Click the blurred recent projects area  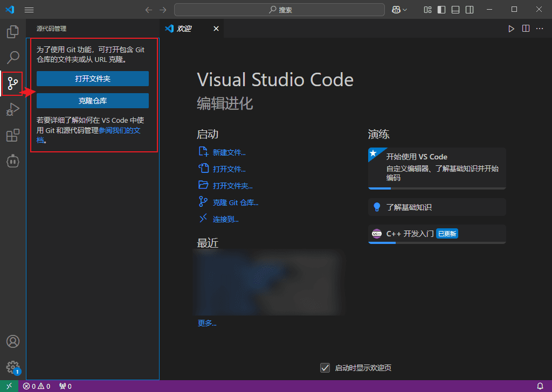269,282
